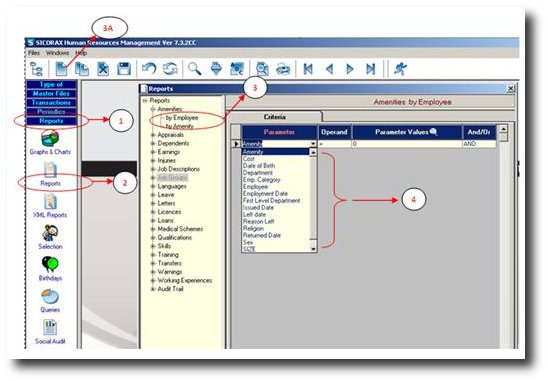
Task: Go to first record navigation icon
Action: point(308,69)
